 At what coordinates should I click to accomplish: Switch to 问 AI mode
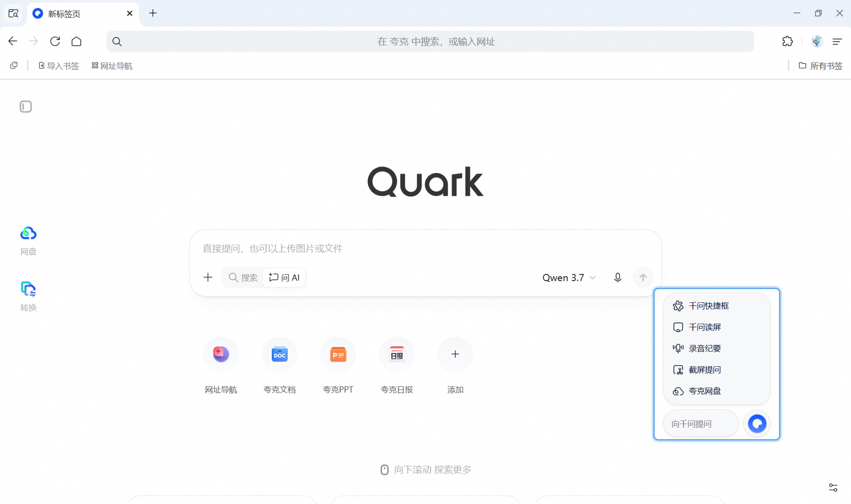[x=284, y=278]
